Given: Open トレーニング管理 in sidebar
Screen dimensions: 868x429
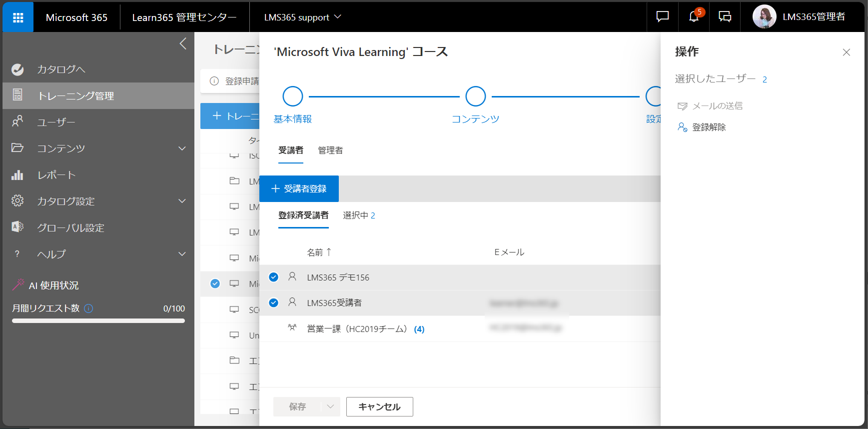Looking at the screenshot, I should pos(98,95).
